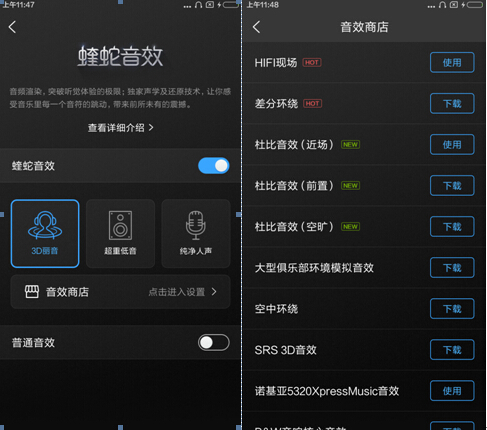
Task: Tap the HOT badge next to HIFI现场
Action: tap(312, 62)
